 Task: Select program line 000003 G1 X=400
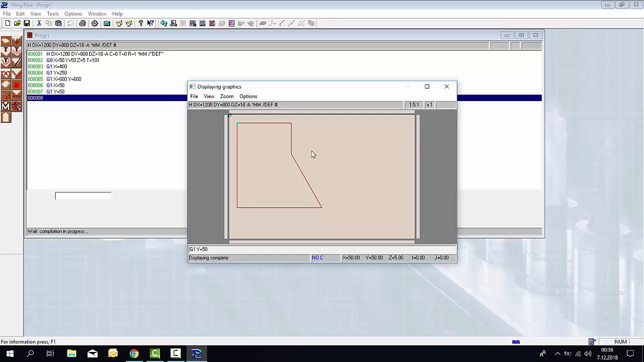[x=284, y=66]
